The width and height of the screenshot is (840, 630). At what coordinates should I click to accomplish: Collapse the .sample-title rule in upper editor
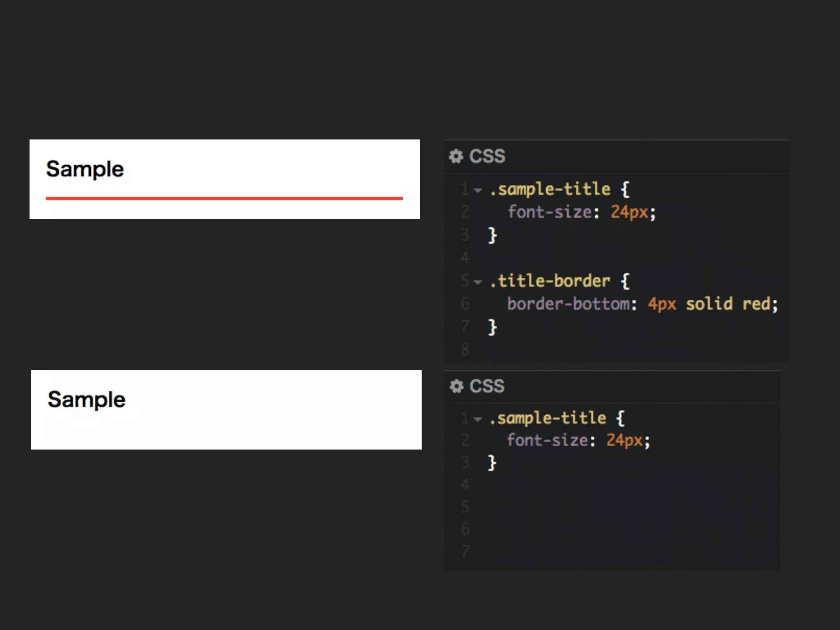pos(478,190)
